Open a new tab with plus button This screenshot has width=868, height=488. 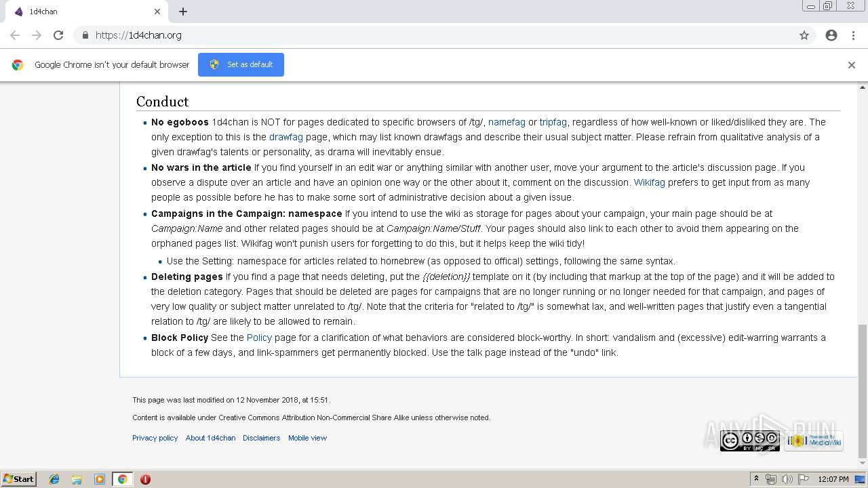point(183,12)
